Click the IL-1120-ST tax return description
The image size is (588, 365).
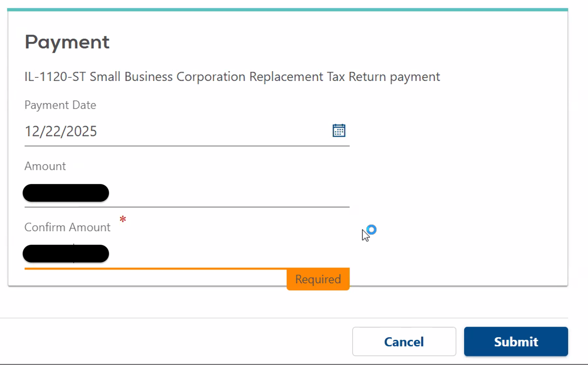[232, 77]
